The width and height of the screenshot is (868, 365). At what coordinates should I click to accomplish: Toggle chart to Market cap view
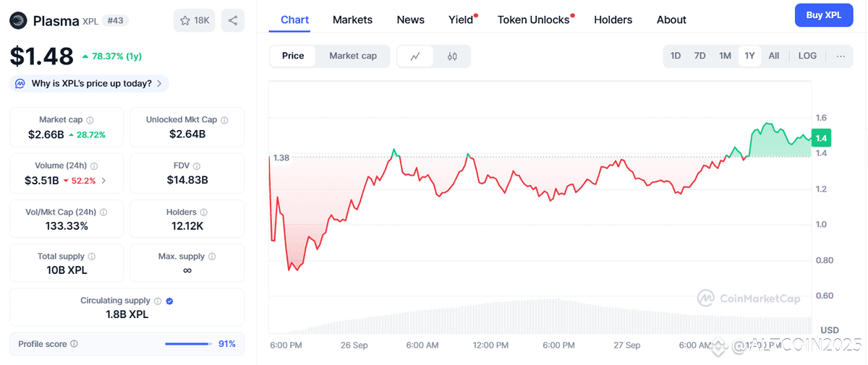pyautogui.click(x=352, y=56)
